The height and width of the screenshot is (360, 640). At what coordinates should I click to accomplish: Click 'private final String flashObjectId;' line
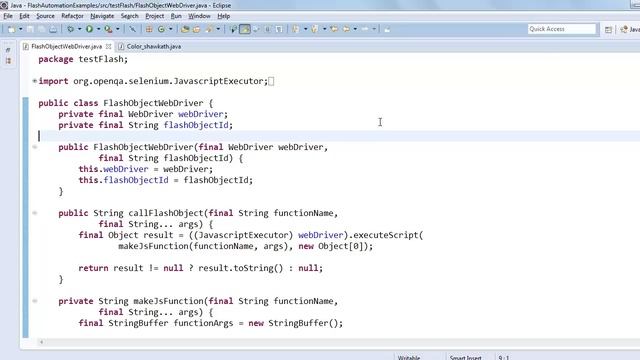coord(145,125)
